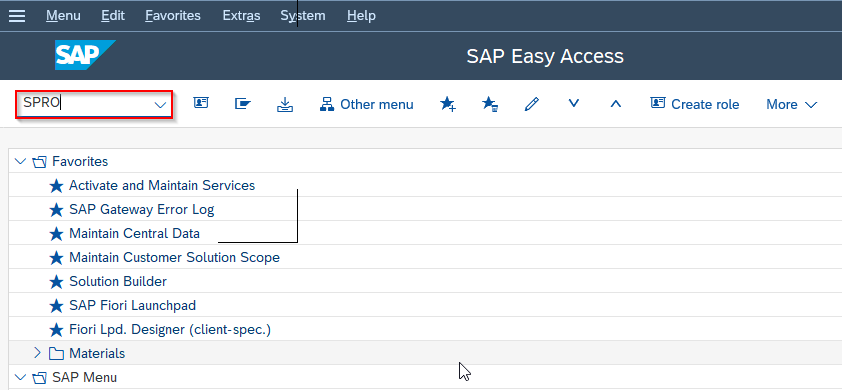Select Solution Builder favorite
Screen dimensions: 842x390
118,281
